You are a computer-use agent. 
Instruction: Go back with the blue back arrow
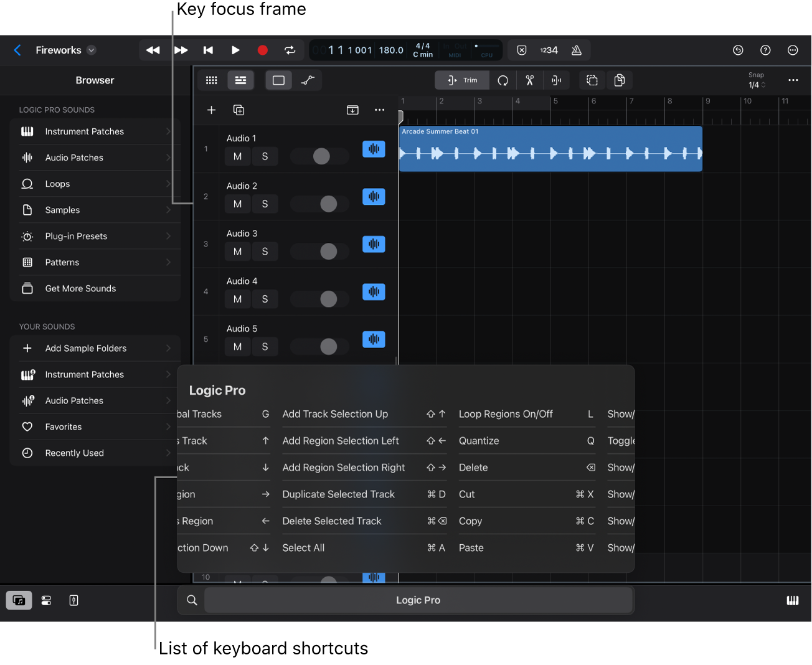tap(17, 50)
